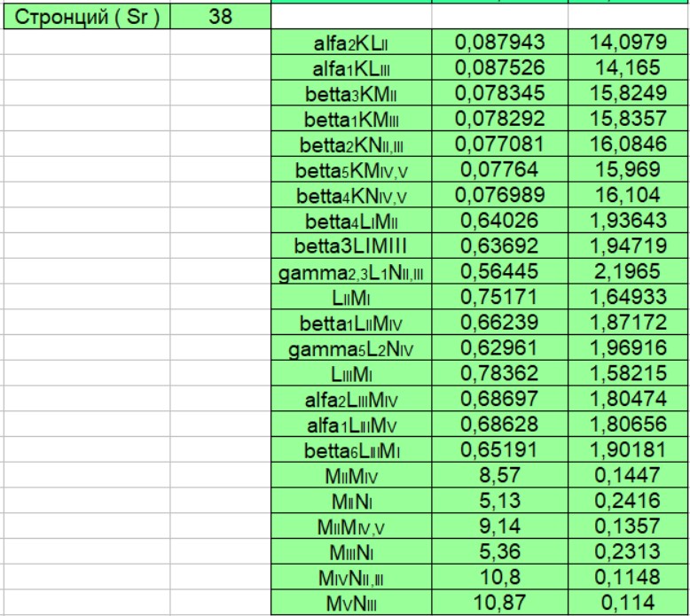Click the value 0,64026

pos(499,221)
